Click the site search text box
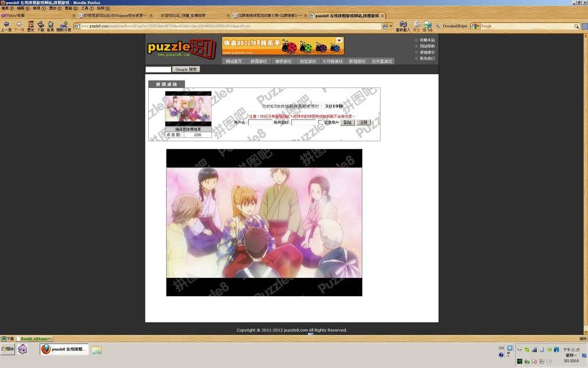 click(x=158, y=70)
